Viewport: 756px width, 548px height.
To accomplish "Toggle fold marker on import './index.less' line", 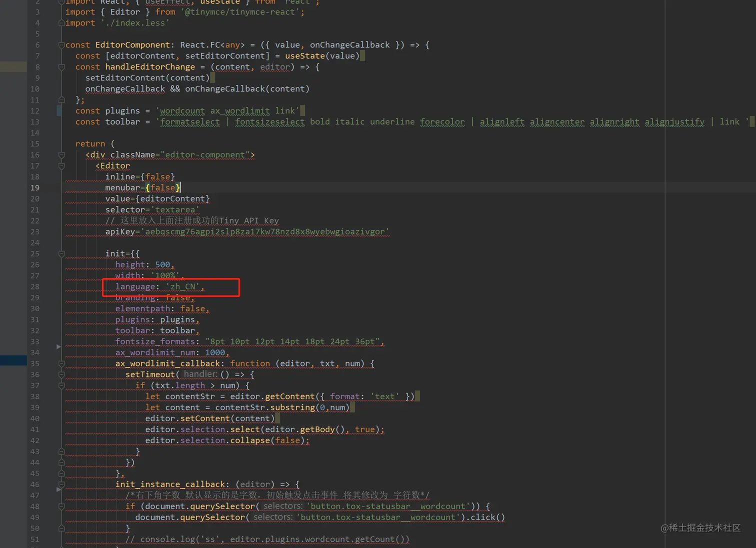I will tap(61, 23).
